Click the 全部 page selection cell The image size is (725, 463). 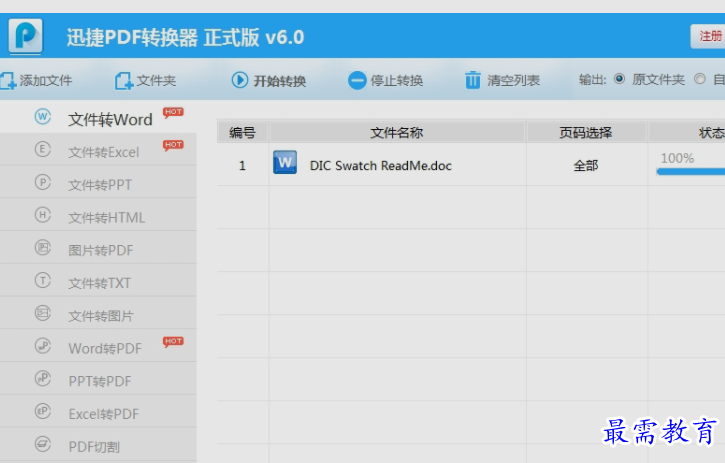click(586, 165)
